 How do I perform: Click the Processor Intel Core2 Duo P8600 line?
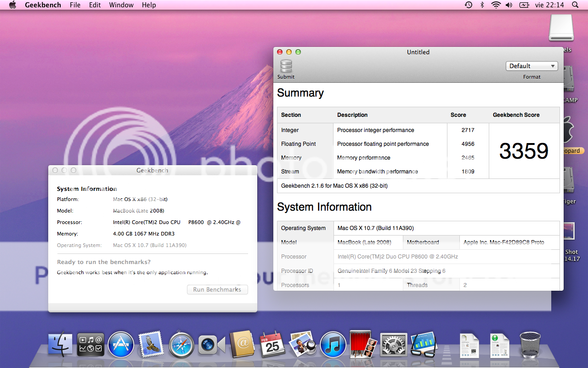tap(177, 222)
